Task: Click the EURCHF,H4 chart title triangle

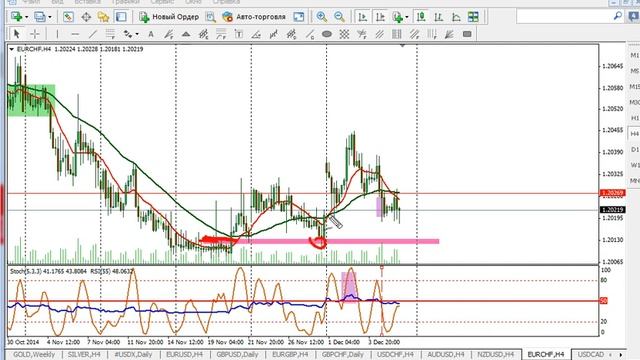Action: (x=11, y=49)
